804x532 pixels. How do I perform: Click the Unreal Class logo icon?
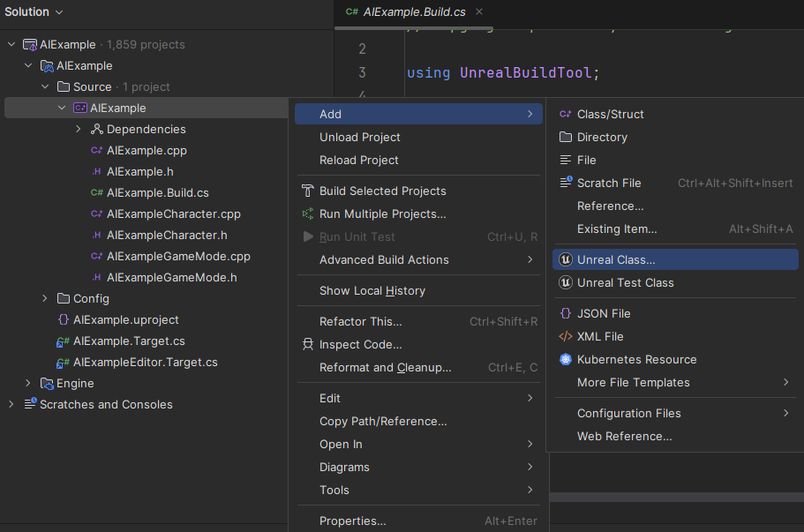click(566, 260)
